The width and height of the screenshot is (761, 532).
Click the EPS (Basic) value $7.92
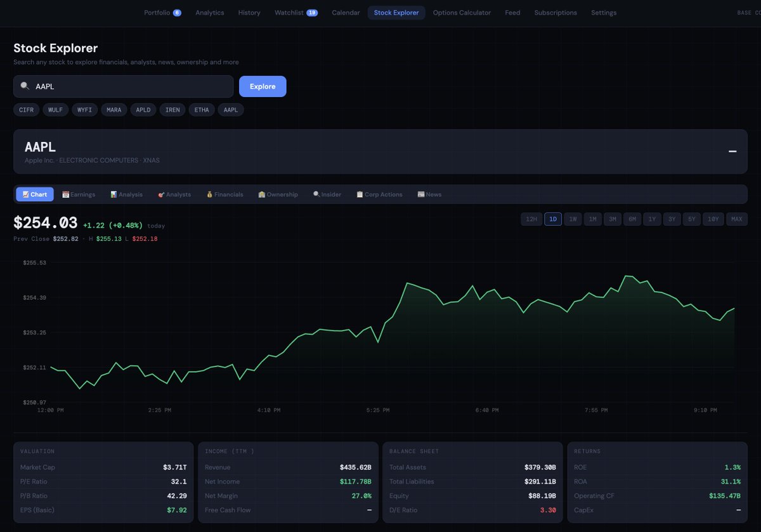click(x=177, y=510)
